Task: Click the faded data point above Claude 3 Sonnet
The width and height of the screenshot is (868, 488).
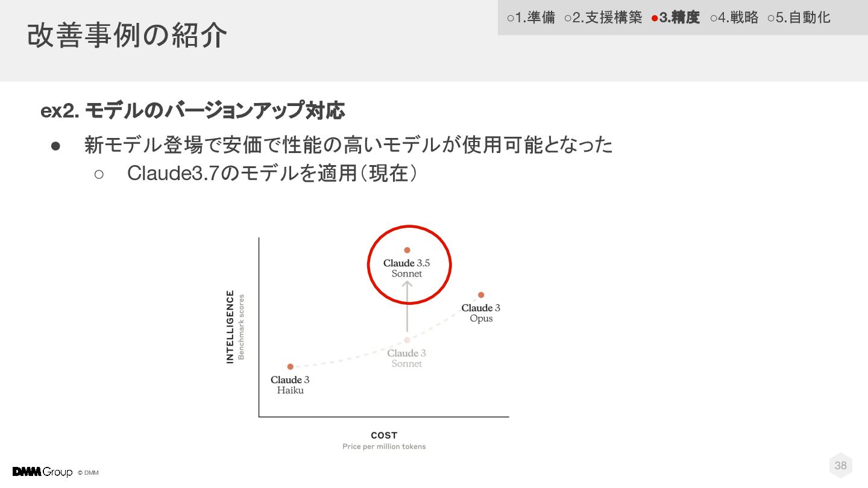Action: (x=407, y=340)
